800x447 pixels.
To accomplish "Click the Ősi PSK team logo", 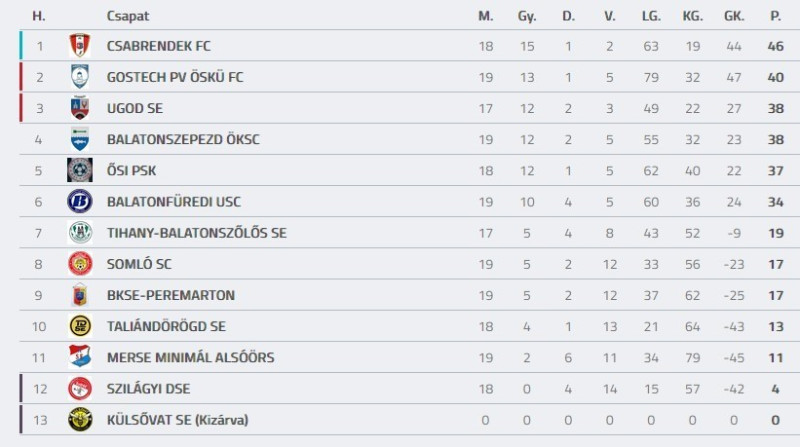I will pyautogui.click(x=80, y=170).
